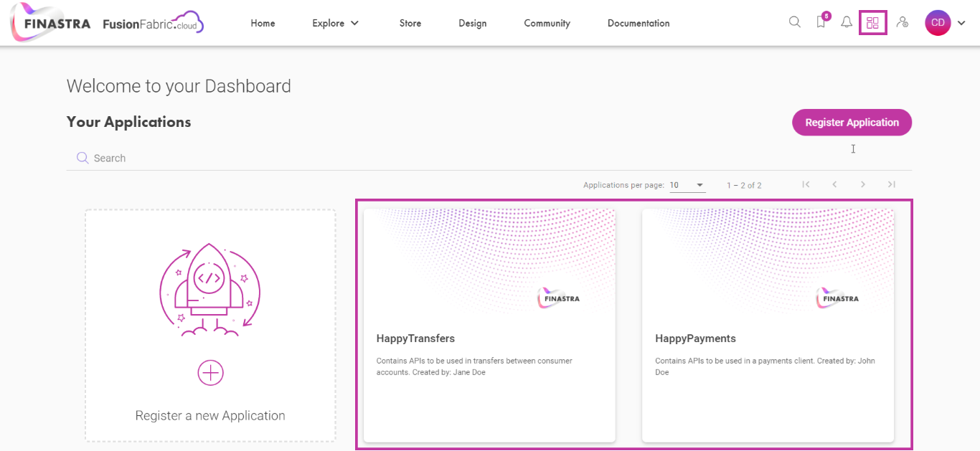980x451 pixels.
Task: Open the user management icon
Action: pyautogui.click(x=903, y=22)
